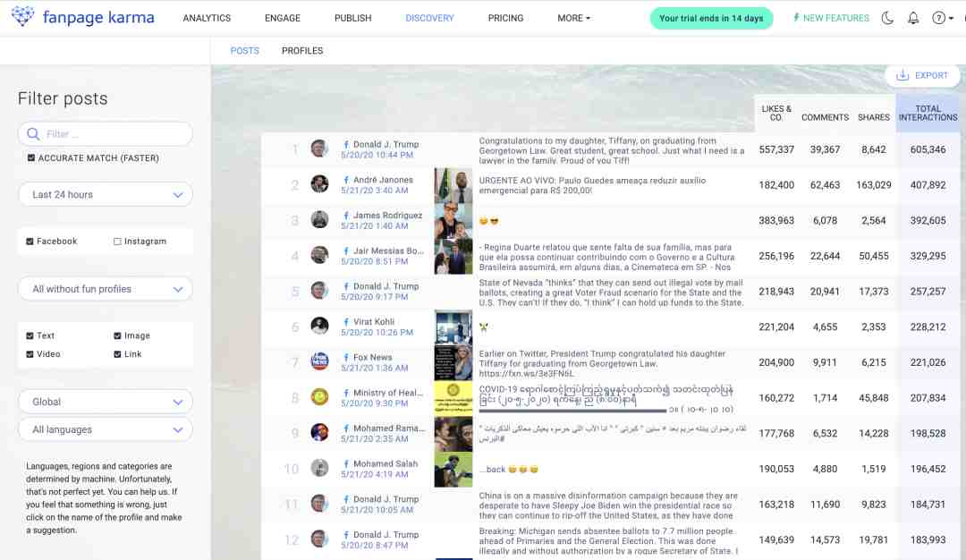Toggle dark mode moon icon
966x560 pixels.
pyautogui.click(x=887, y=18)
